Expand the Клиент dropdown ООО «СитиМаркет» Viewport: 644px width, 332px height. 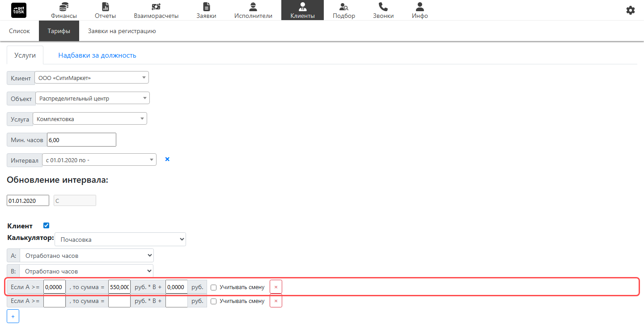pos(92,78)
